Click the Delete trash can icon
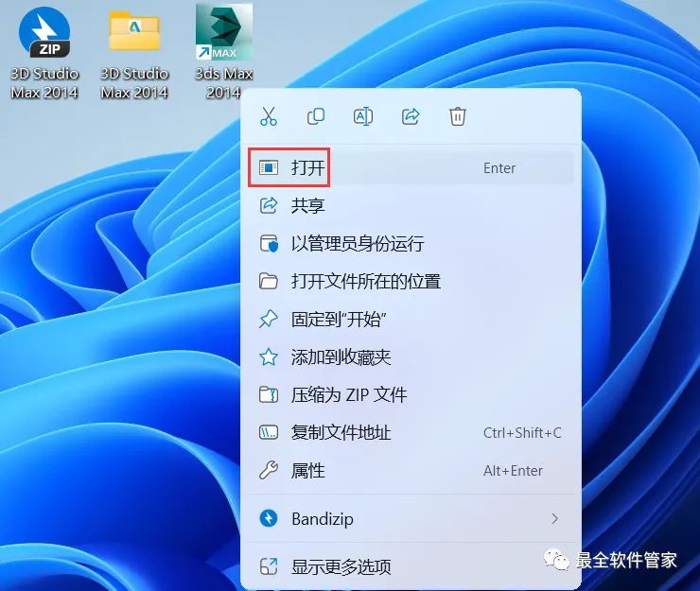Viewport: 700px width, 591px height. point(458,116)
